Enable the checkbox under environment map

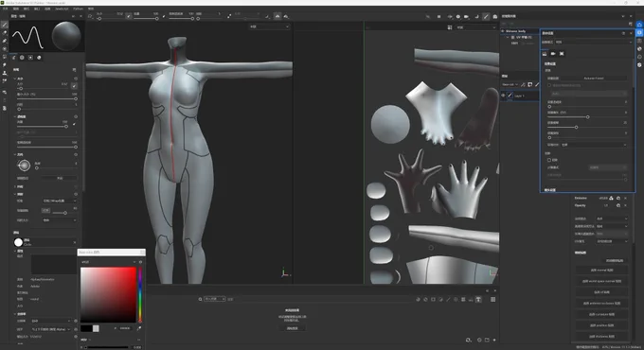click(x=549, y=85)
